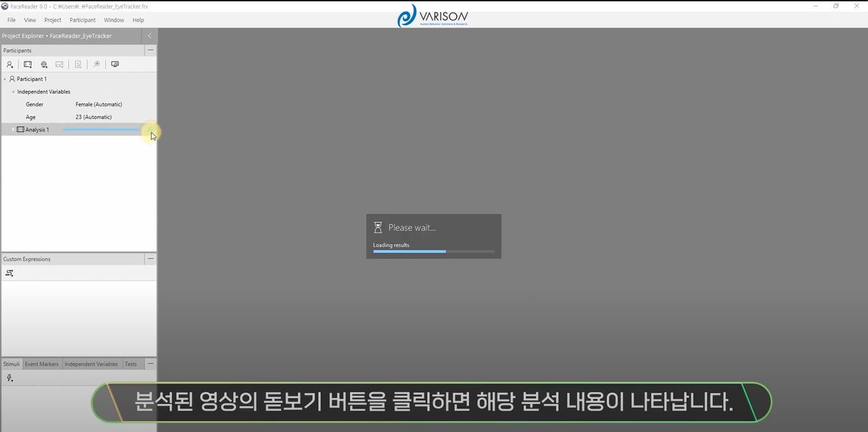868x432 pixels.
Task: Open the Window menu
Action: (x=114, y=20)
